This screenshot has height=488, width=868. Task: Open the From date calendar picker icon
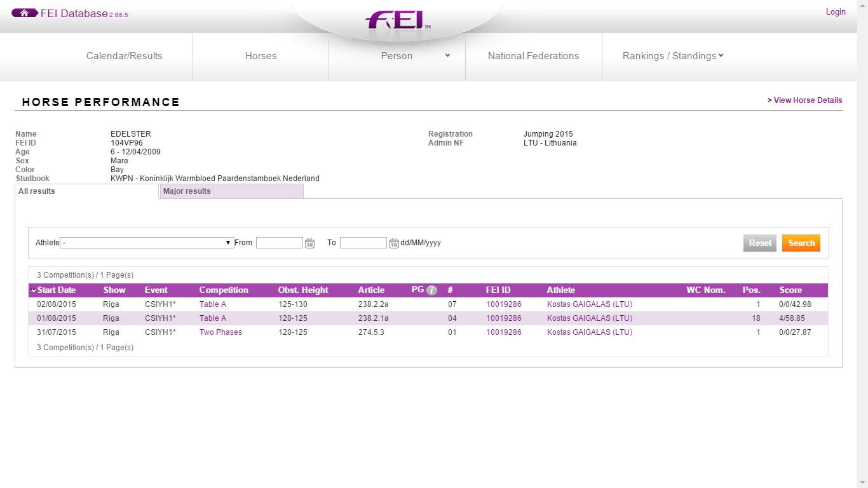coord(309,243)
